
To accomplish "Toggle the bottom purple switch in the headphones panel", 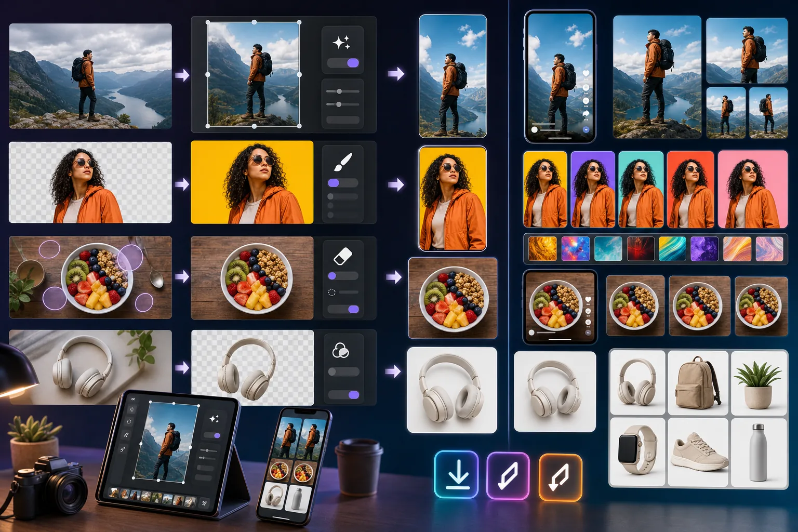I will point(343,395).
